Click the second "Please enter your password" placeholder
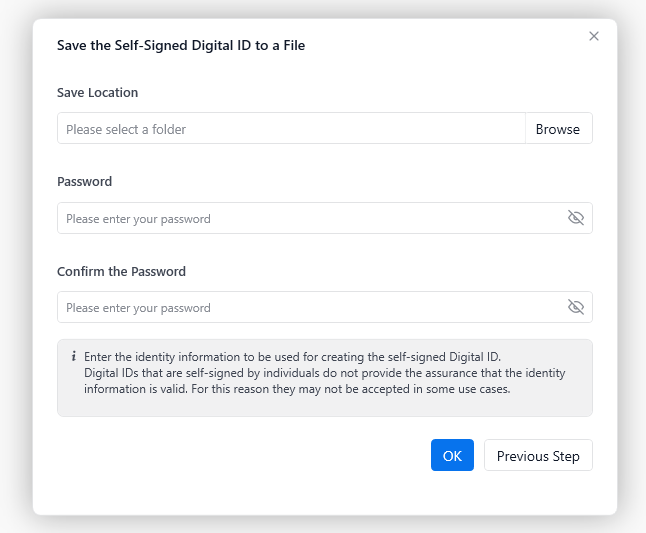The height and width of the screenshot is (533, 646). 138,308
